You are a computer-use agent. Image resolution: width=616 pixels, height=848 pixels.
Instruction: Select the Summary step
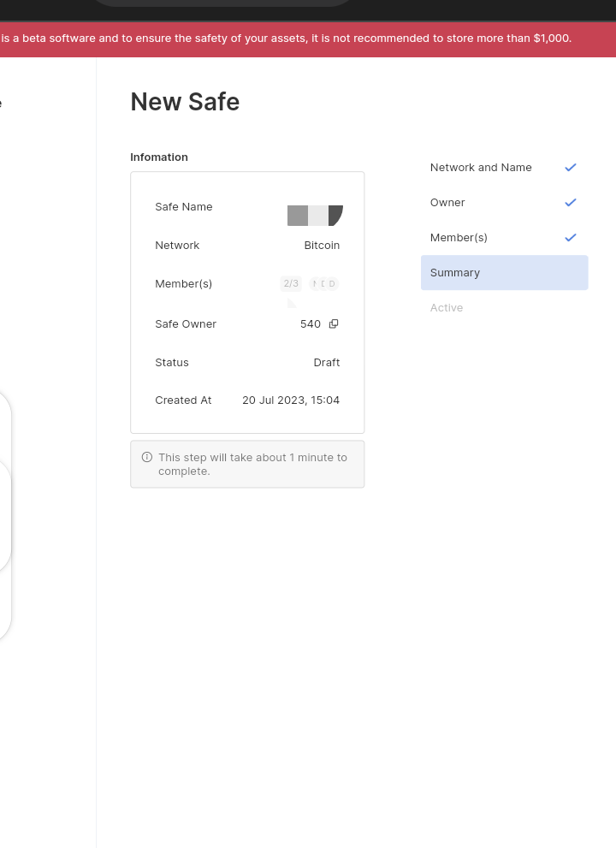click(x=504, y=273)
